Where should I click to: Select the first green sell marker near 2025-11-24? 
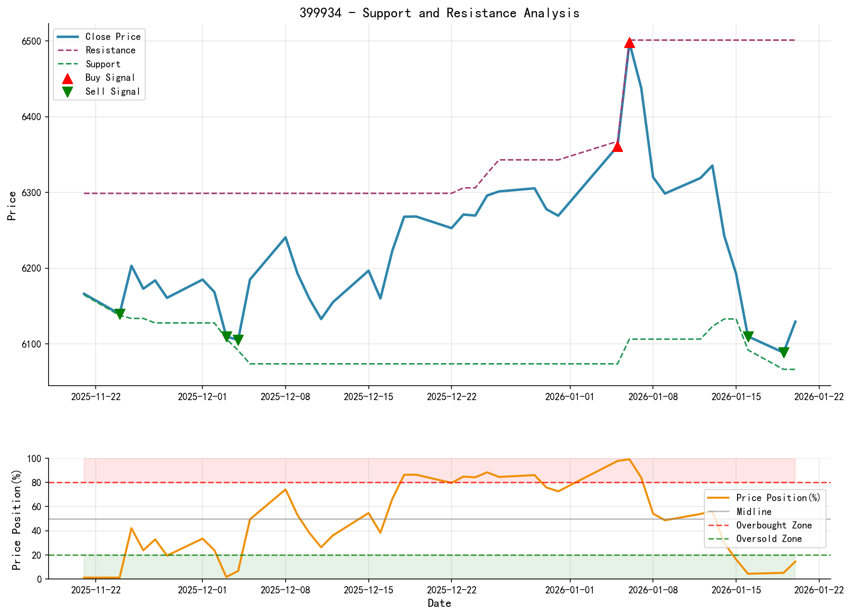[x=120, y=313]
